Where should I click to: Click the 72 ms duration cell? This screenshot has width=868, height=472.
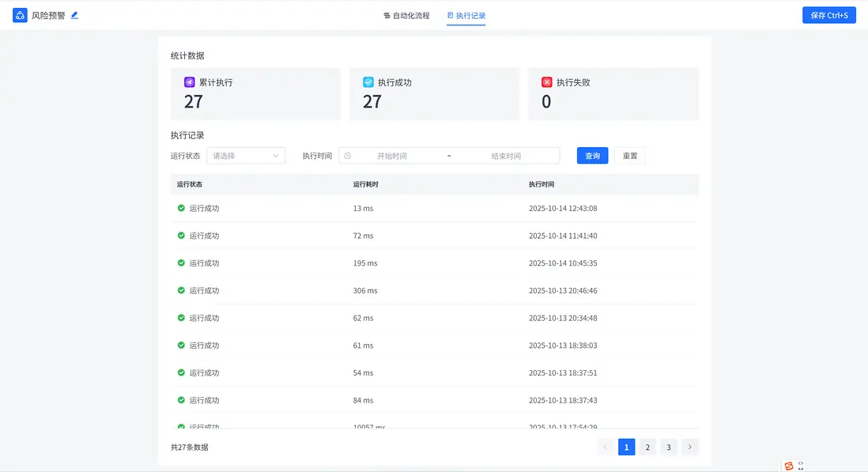click(363, 236)
